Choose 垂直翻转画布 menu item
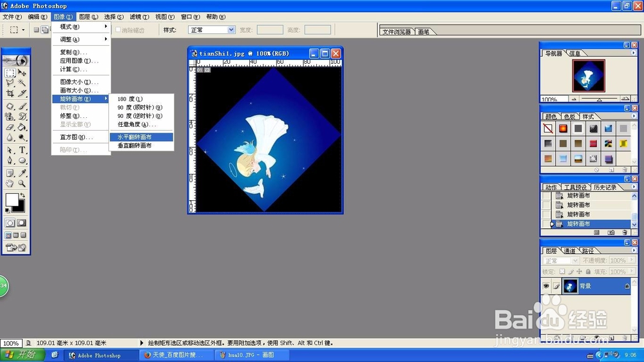The image size is (644, 362). tap(141, 146)
